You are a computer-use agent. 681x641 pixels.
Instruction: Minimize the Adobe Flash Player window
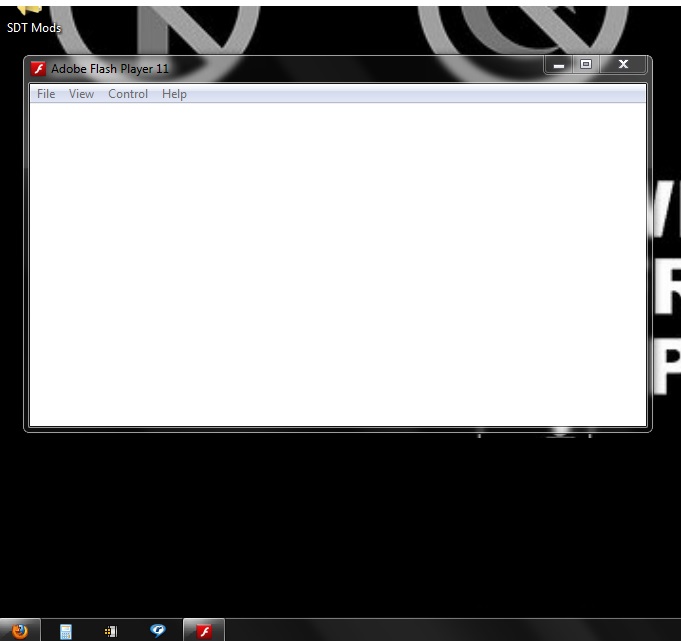[559, 65]
